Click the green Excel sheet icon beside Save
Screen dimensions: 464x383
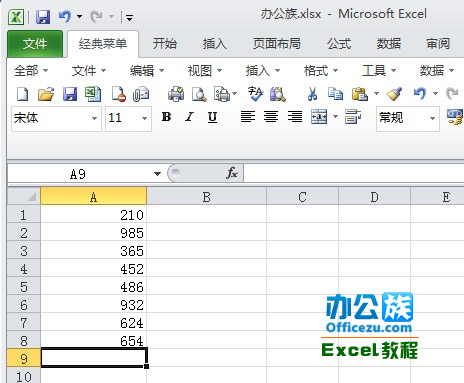point(93,94)
